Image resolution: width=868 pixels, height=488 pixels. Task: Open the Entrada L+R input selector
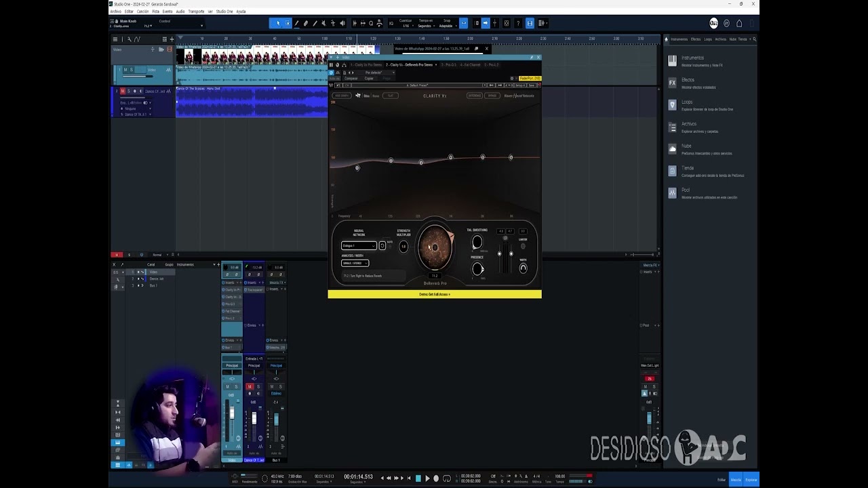[254, 359]
